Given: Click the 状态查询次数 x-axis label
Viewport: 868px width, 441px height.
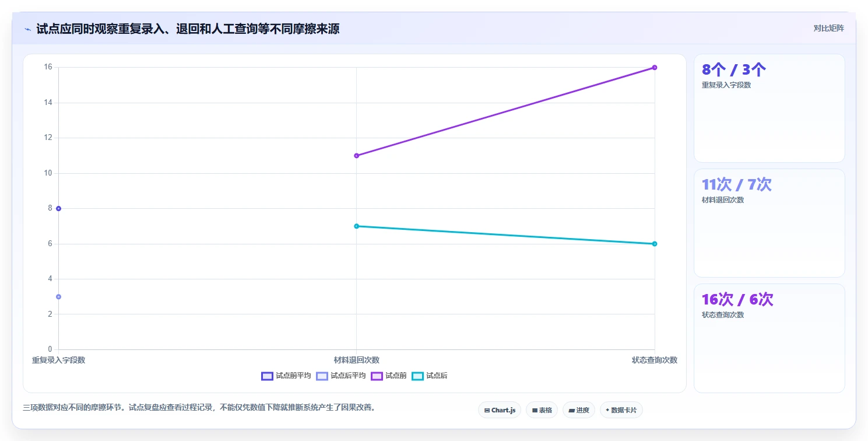Looking at the screenshot, I should 655,360.
